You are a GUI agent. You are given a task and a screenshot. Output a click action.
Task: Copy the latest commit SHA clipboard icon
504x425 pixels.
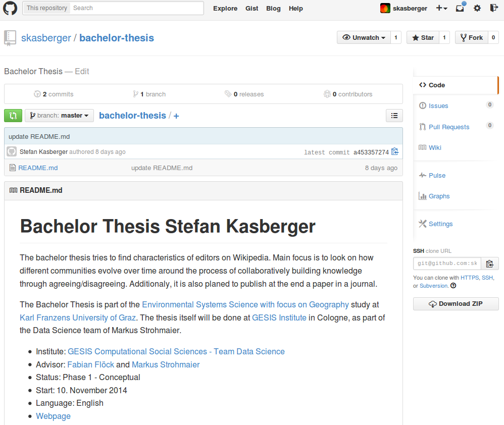395,151
